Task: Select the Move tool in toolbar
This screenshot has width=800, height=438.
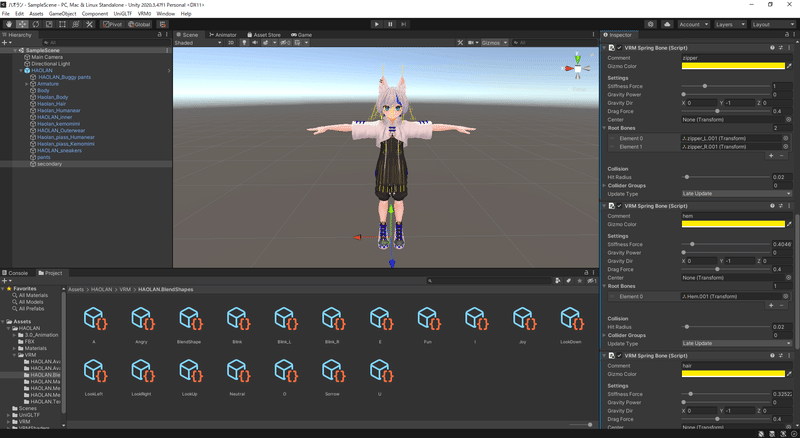Action: coord(22,24)
